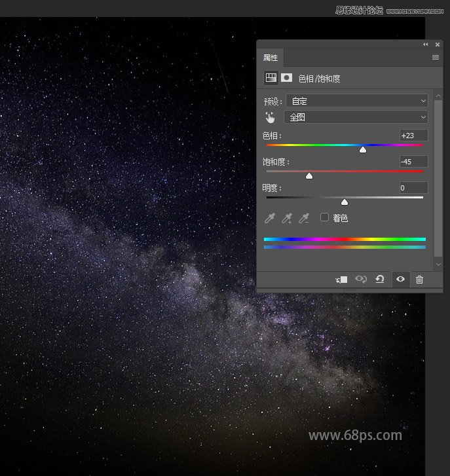This screenshot has height=476, width=450.
Task: Click the Properties panel vertical scrollbar thumb
Action: pos(438,179)
